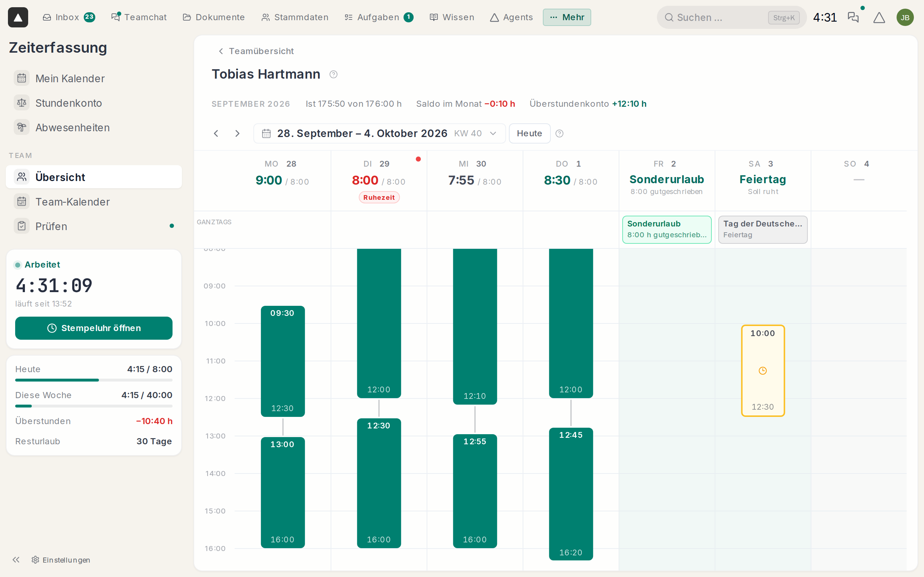Open the JB user avatar
The height and width of the screenshot is (577, 924).
click(x=905, y=17)
